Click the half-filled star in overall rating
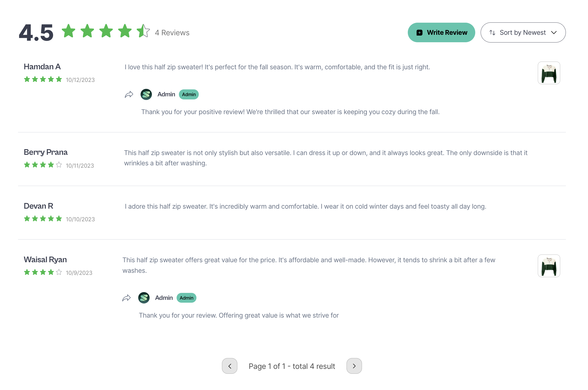588x390 pixels. click(143, 31)
